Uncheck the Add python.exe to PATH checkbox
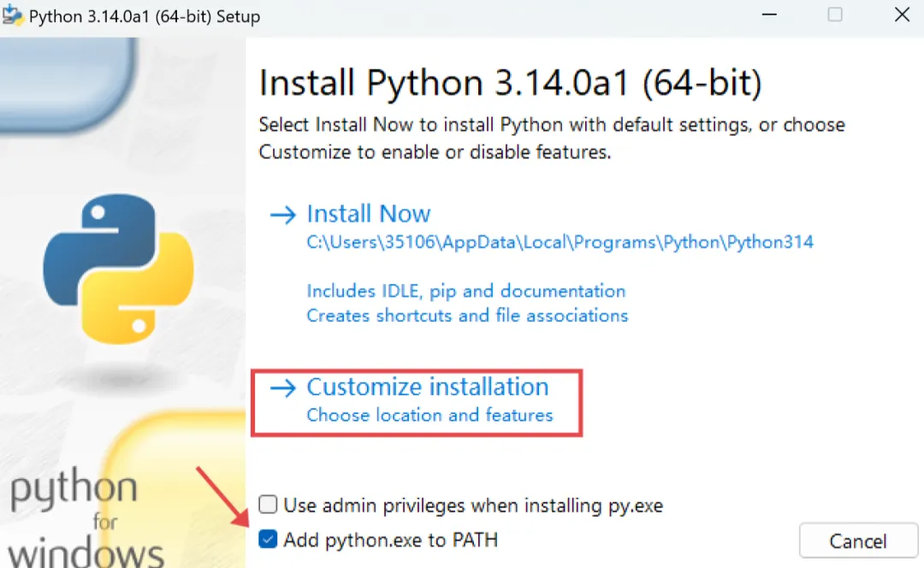Viewport: 924px width, 568px height. [x=269, y=539]
